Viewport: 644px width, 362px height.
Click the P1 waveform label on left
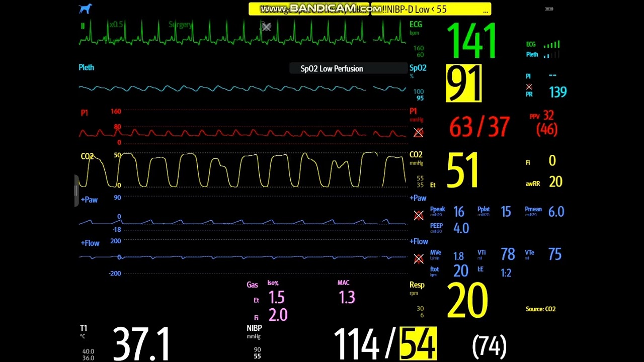pyautogui.click(x=84, y=113)
